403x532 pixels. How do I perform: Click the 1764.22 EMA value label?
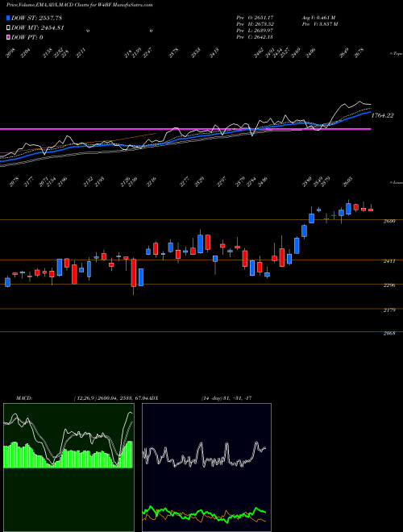point(382,116)
